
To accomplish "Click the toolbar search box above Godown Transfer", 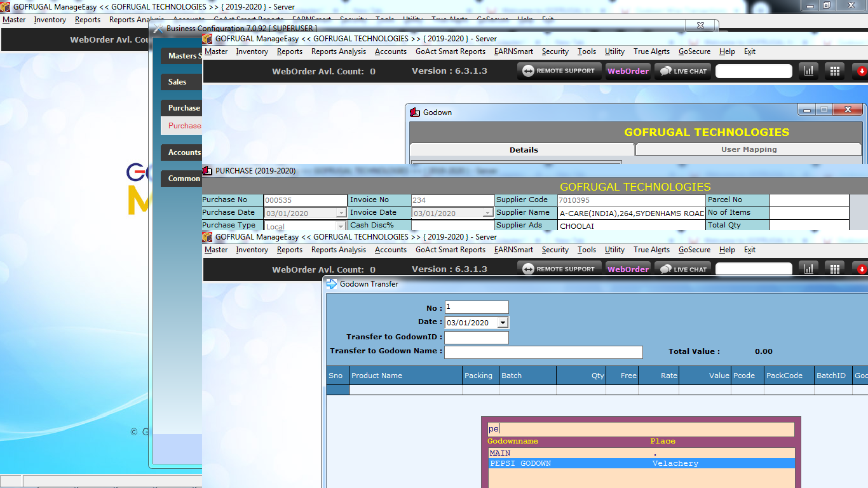I will [x=754, y=269].
